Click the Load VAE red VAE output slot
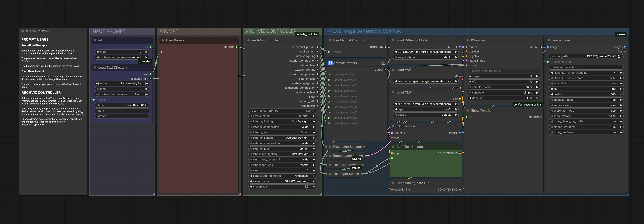The image size is (644, 224). click(460, 76)
